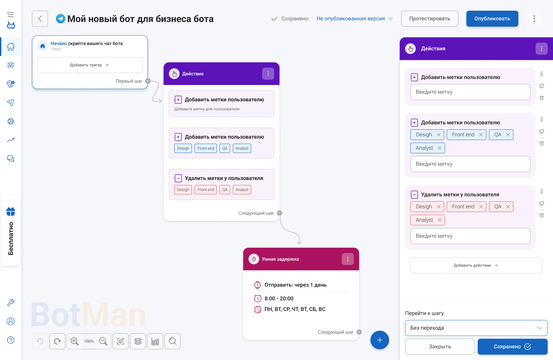The image size is (553, 360).
Task: Remove red Design tag in panel
Action: pyautogui.click(x=439, y=207)
